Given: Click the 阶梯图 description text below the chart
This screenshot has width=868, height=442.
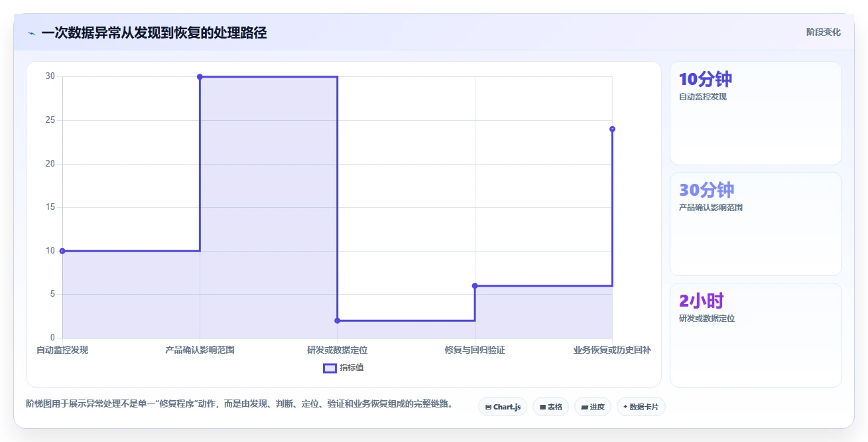Looking at the screenshot, I should pyautogui.click(x=239, y=404).
